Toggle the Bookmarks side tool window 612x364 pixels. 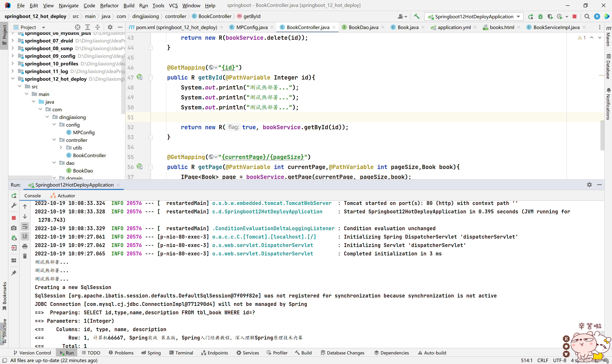click(4, 296)
